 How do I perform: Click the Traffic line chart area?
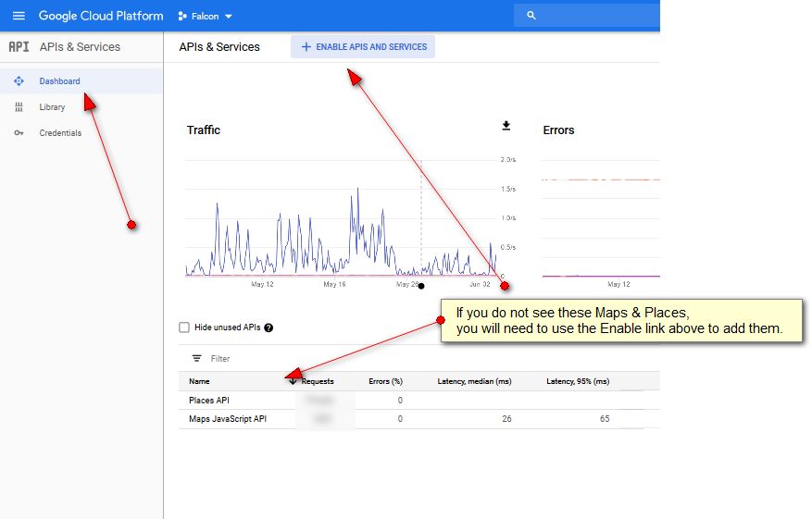tap(342, 217)
